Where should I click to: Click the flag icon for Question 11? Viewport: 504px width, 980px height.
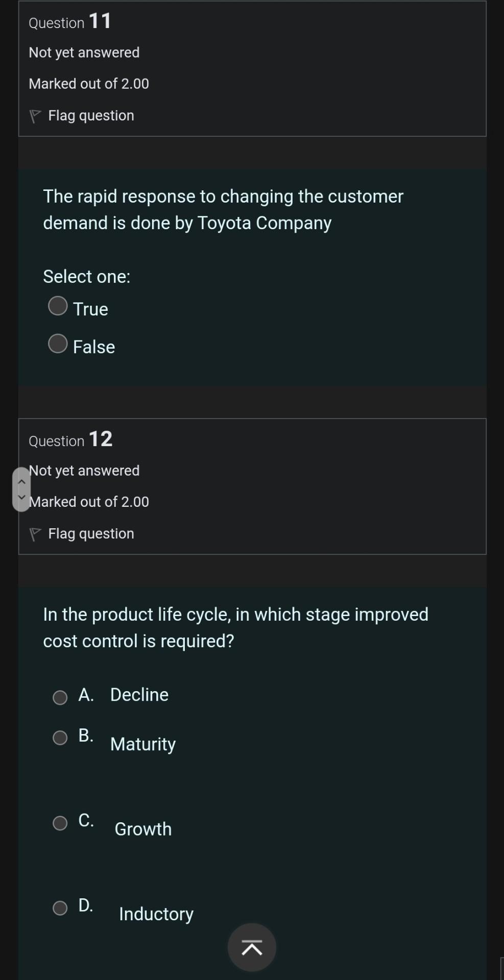[36, 115]
